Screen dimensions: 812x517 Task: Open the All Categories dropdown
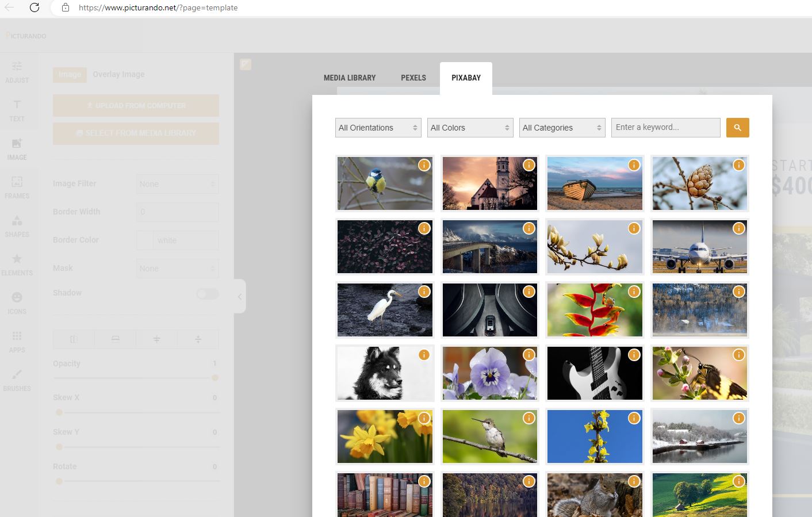click(562, 128)
